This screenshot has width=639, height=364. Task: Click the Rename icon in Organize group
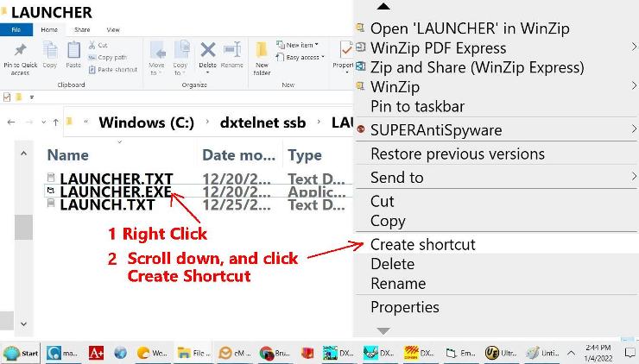(x=232, y=50)
